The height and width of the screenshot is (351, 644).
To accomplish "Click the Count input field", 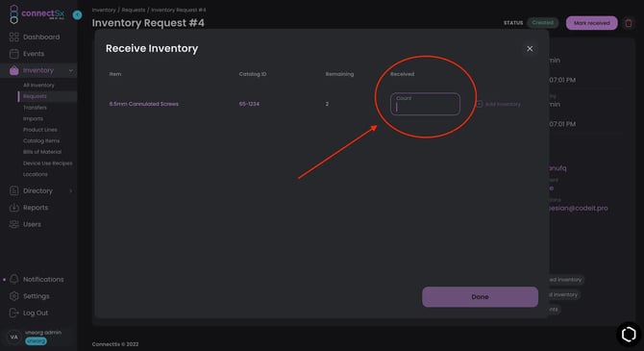I will 425,104.
